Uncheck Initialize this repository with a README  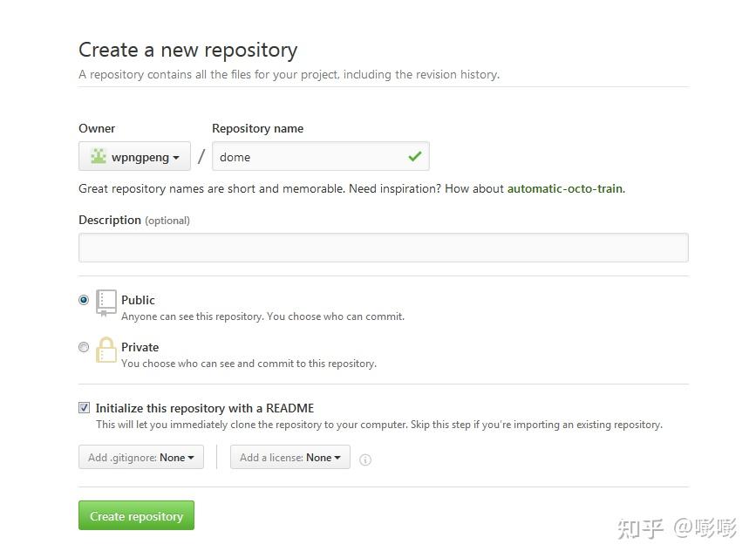pyautogui.click(x=84, y=407)
